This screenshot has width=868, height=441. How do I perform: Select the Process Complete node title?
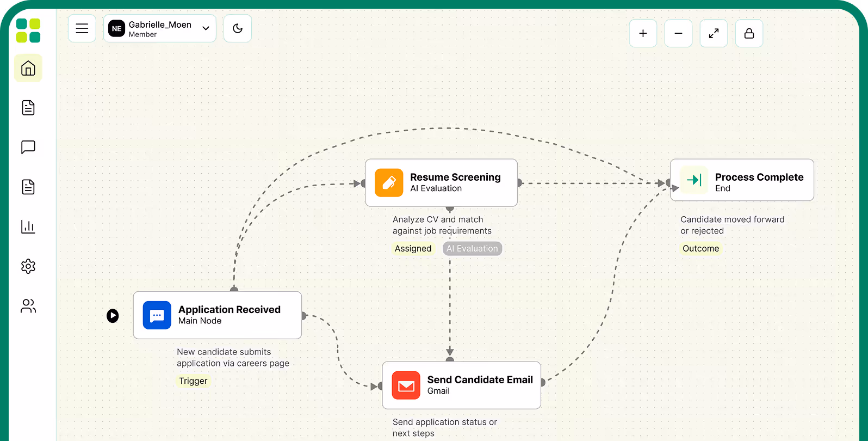point(759,177)
